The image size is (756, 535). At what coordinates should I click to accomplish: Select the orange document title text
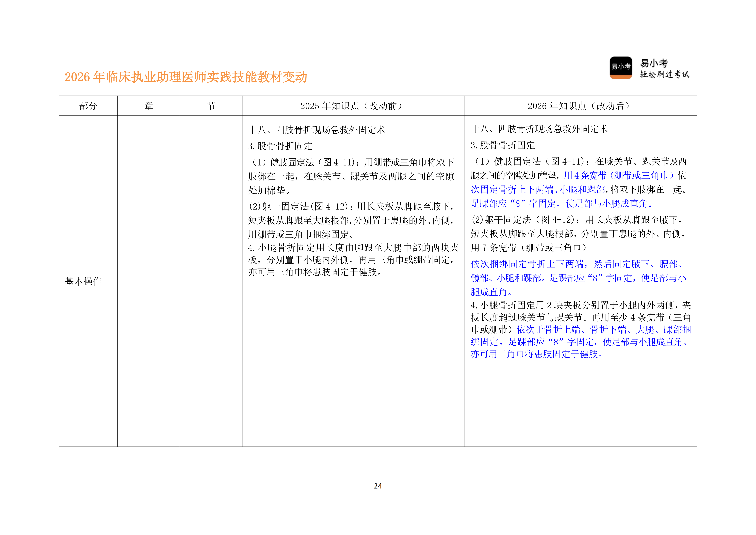point(186,77)
